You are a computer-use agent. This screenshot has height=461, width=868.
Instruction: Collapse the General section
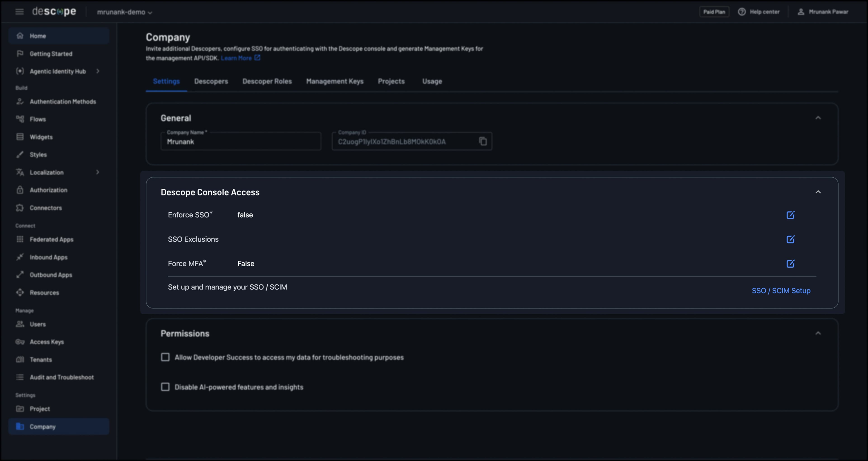[818, 118]
